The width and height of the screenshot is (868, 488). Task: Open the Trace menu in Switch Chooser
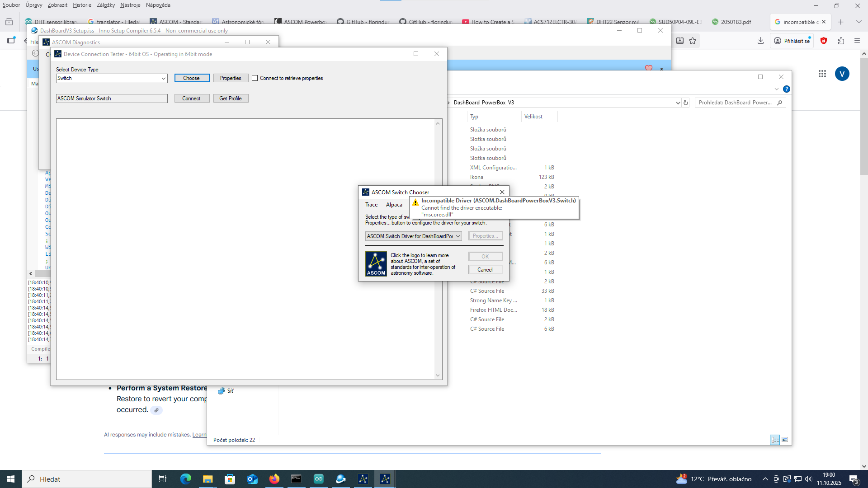point(371,205)
